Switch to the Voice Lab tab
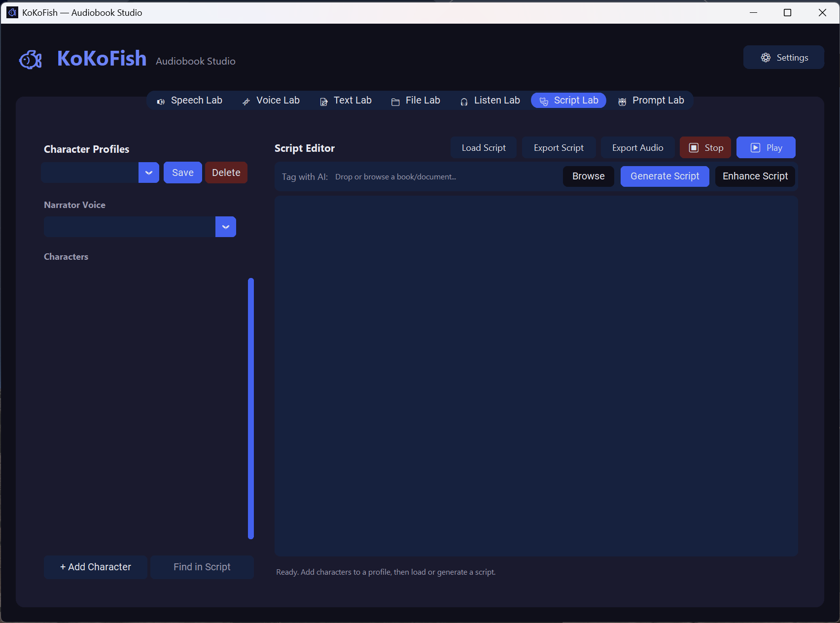Image resolution: width=840 pixels, height=623 pixels. coord(271,101)
